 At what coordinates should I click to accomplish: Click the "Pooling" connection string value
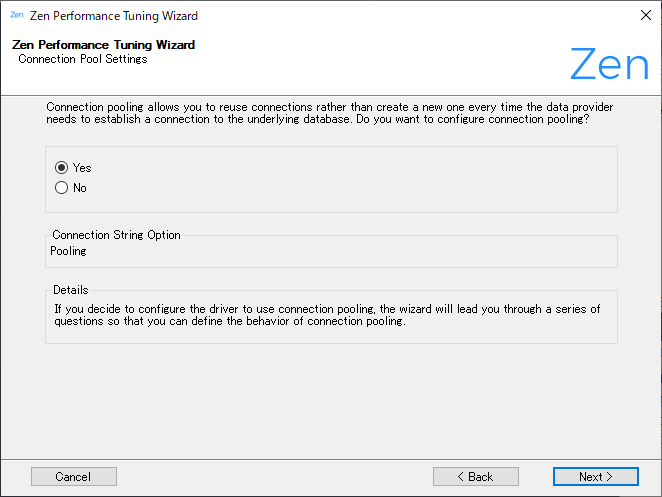pos(68,251)
